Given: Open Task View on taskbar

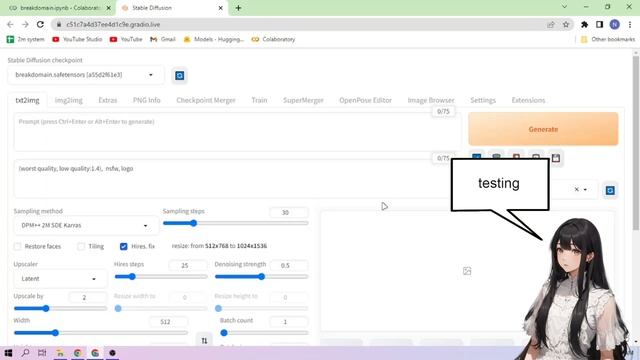Looking at the screenshot, I should [42, 353].
